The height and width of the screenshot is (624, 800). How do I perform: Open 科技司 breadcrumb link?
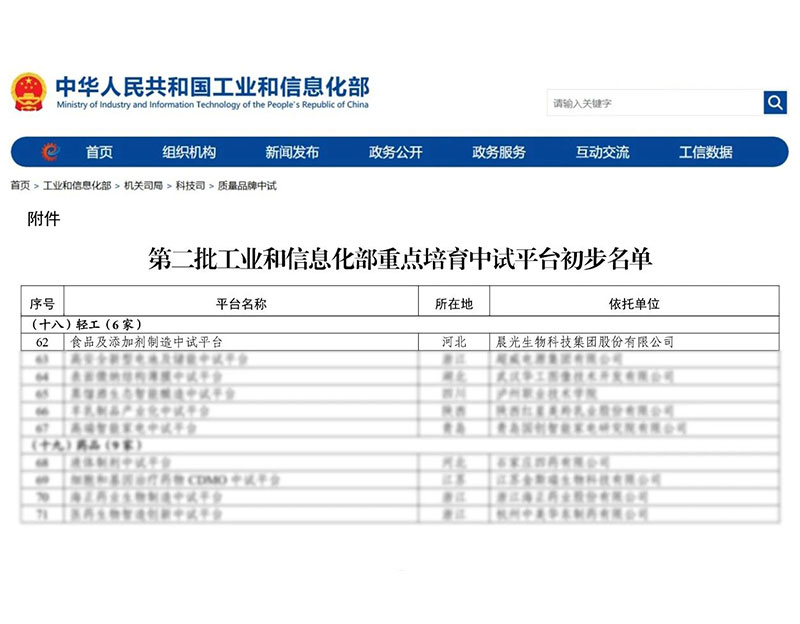coord(190,185)
